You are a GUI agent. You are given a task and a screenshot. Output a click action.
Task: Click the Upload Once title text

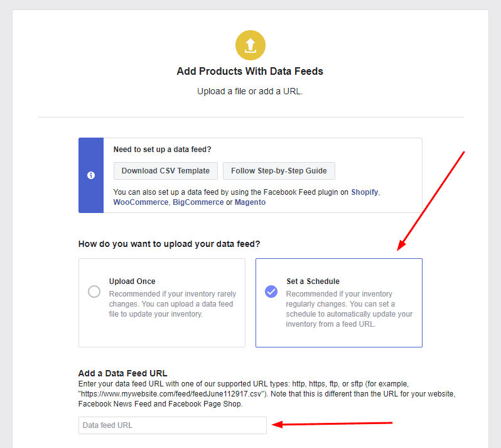[132, 281]
